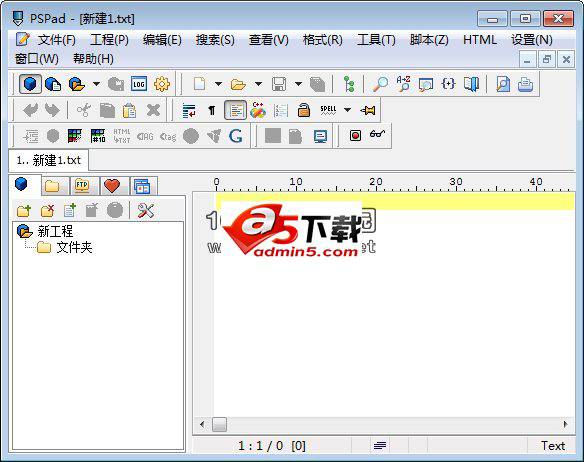Click the horizontal scrollbar thumb in editor

coord(219,424)
